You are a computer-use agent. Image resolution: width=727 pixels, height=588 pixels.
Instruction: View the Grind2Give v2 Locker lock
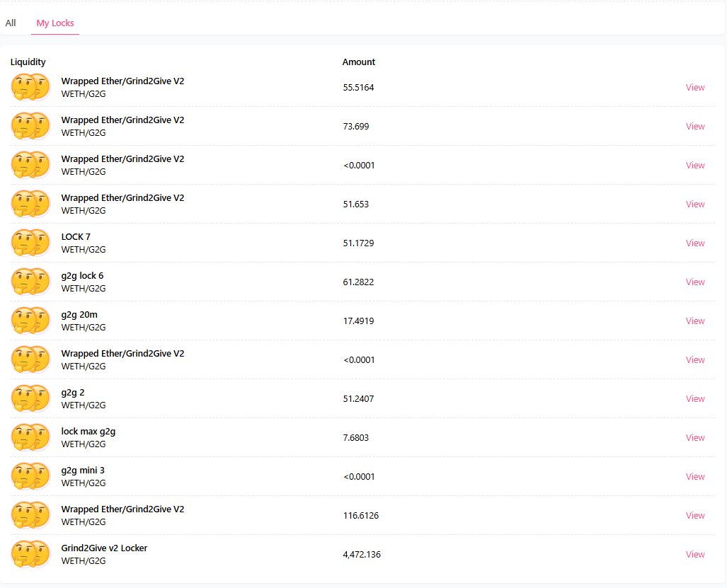tap(695, 554)
